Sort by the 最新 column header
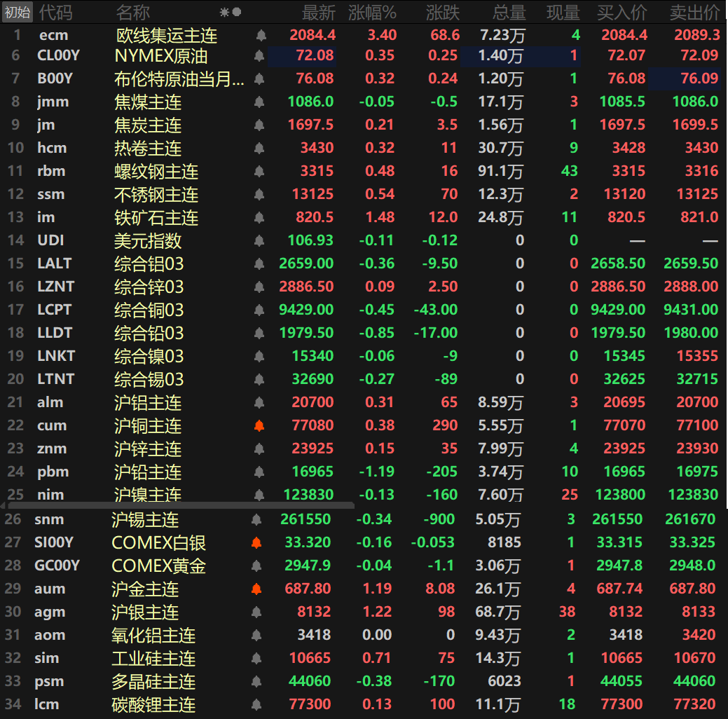Image resolution: width=728 pixels, height=719 pixels. click(x=318, y=13)
